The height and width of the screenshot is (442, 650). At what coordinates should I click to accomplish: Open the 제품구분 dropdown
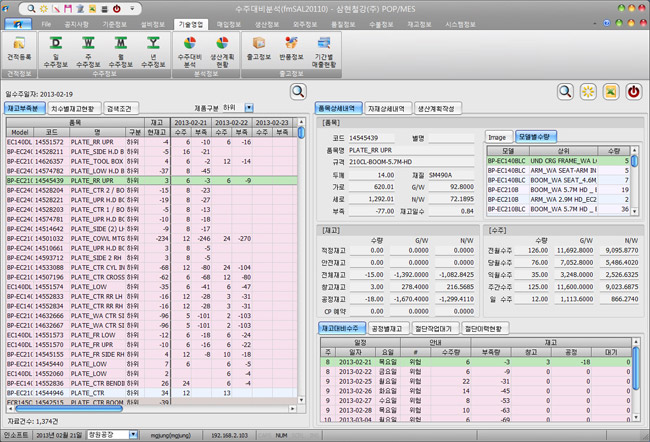249,108
